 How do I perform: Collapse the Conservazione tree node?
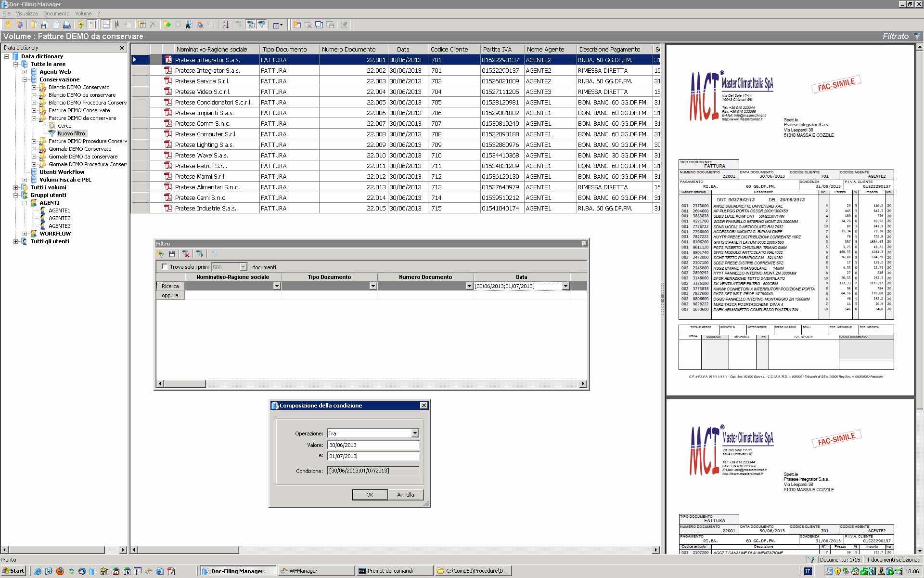click(25, 79)
